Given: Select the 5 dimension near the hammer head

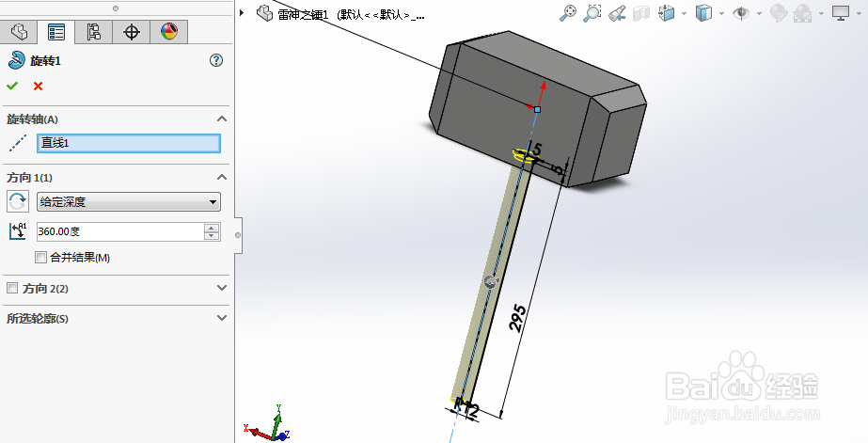Looking at the screenshot, I should coord(536,149).
